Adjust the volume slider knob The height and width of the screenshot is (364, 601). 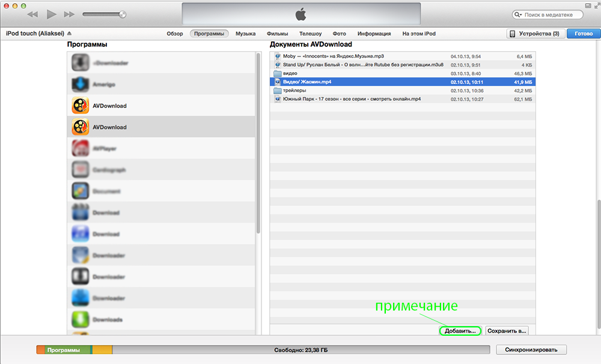coord(122,14)
